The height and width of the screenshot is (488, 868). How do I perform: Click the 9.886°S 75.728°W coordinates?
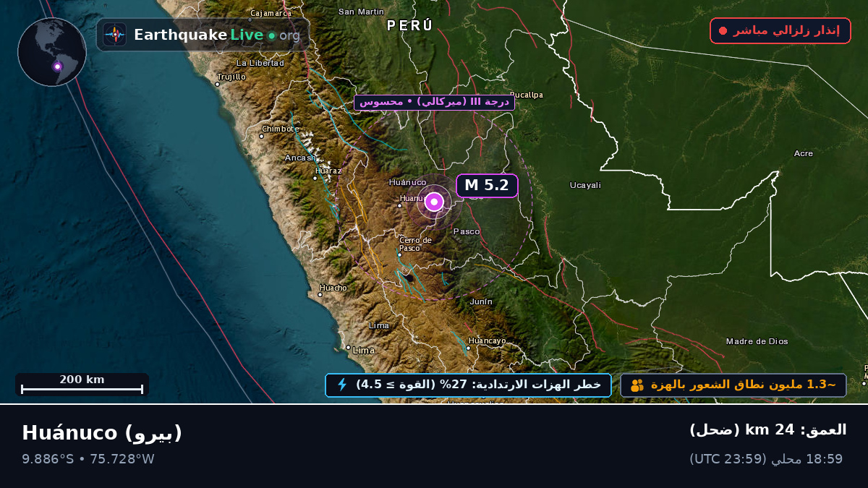[88, 459]
